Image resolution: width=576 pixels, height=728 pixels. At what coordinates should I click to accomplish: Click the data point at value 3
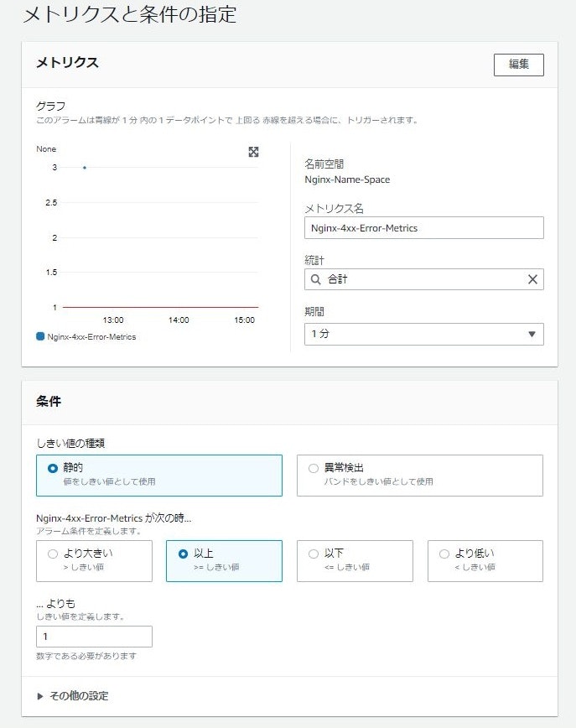tap(85, 167)
